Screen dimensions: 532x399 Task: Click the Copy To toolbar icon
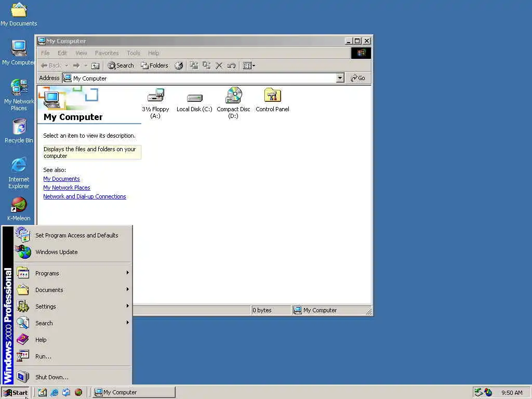point(206,65)
